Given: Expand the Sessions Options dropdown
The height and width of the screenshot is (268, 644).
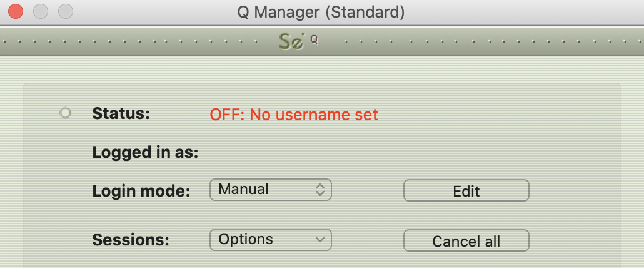Looking at the screenshot, I should [x=270, y=240].
